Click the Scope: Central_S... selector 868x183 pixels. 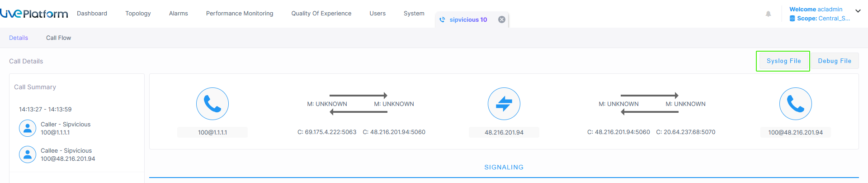coord(820,19)
